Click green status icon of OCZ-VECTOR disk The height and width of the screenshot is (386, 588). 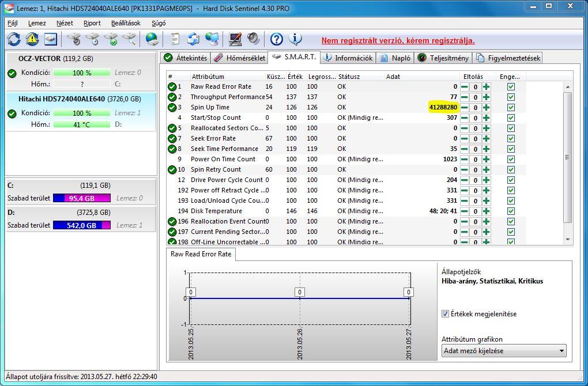(x=12, y=73)
